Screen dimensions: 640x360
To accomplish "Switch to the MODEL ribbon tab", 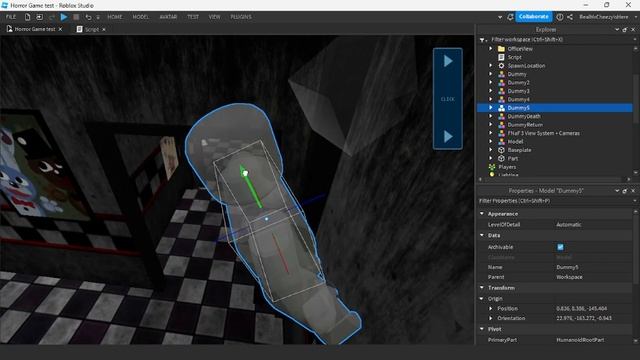I will click(140, 17).
